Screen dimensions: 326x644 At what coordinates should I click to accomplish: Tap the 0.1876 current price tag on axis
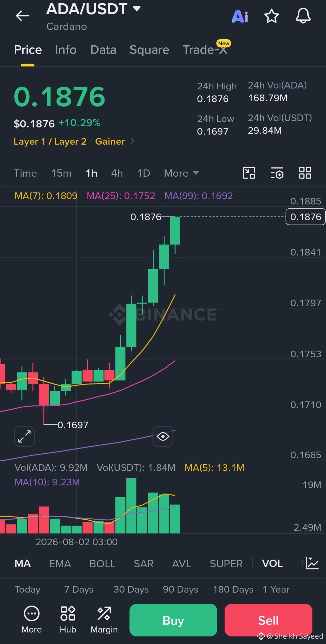coord(305,217)
